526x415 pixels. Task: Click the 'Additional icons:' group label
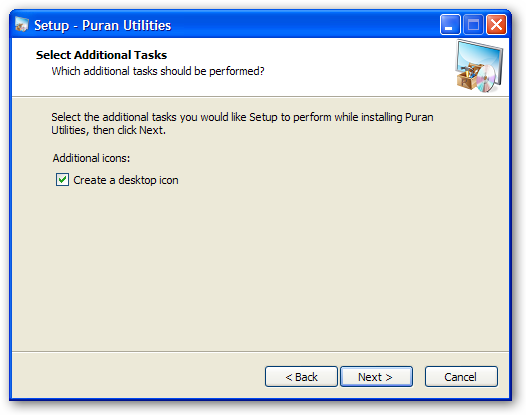(91, 158)
